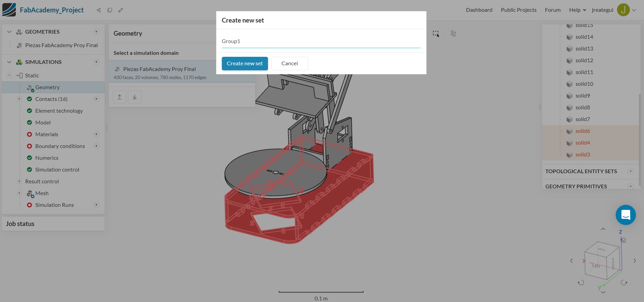Click the SimScale logo
This screenshot has height=302, width=644.
point(9,10)
